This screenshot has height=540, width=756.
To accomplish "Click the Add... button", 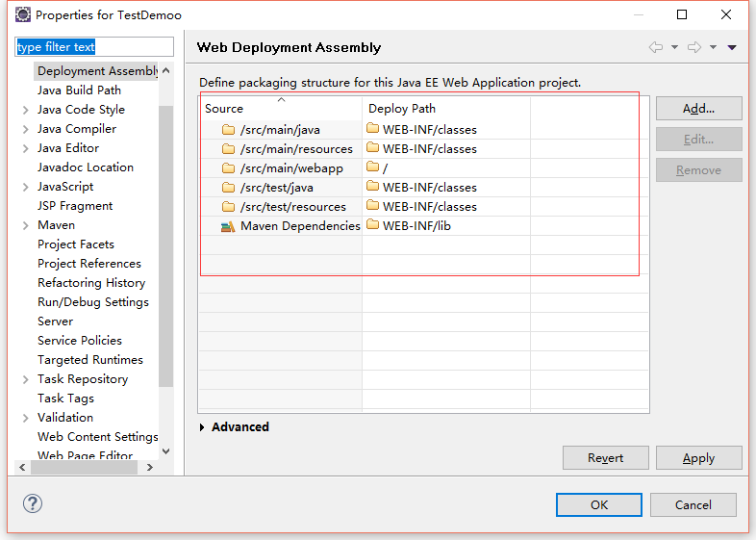I will pyautogui.click(x=698, y=109).
